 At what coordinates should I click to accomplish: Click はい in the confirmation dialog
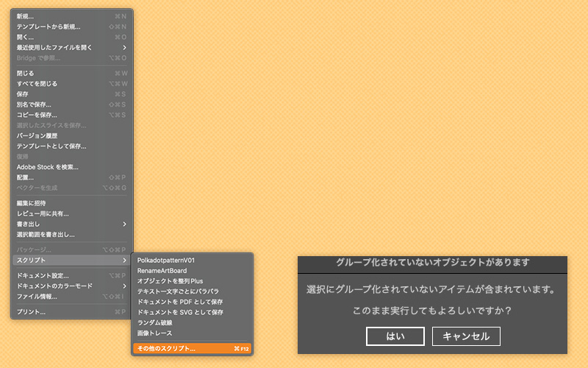pos(395,336)
